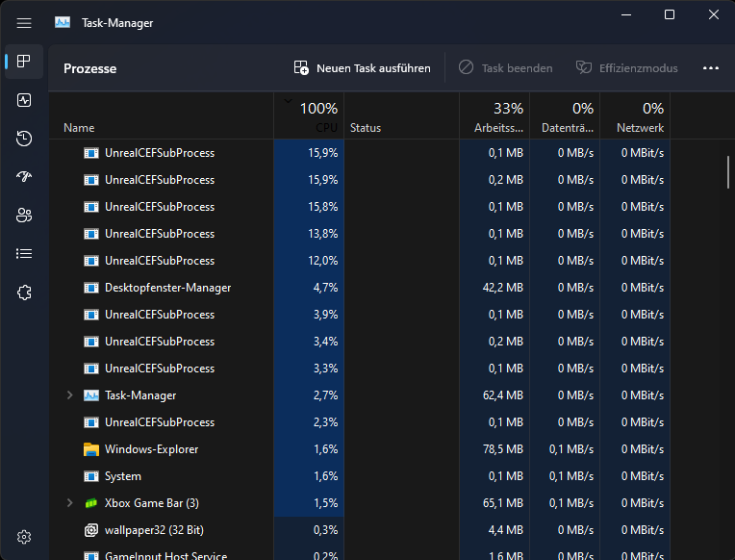Expand the Xbox Game Bar (3) group
Image resolution: width=735 pixels, height=560 pixels.
pyautogui.click(x=70, y=503)
